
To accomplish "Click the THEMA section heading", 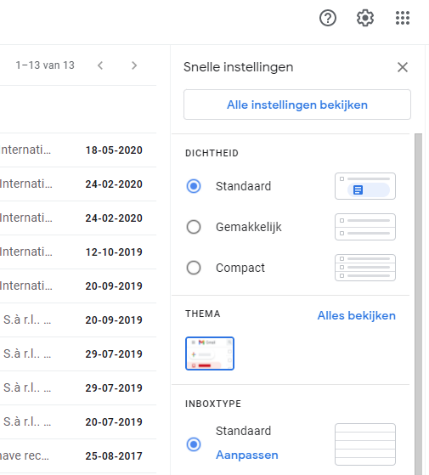I will tap(203, 314).
